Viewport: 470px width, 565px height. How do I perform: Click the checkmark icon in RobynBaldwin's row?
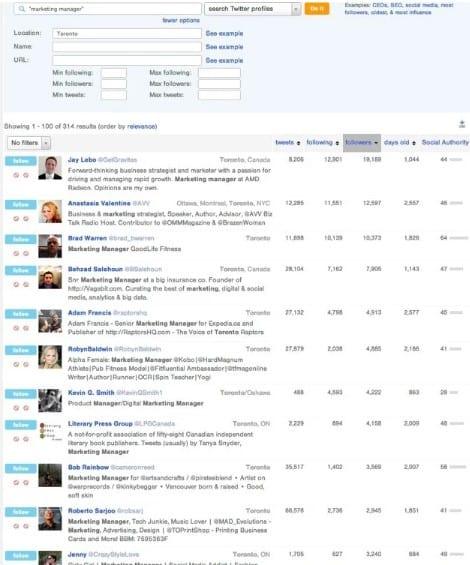tap(16, 365)
